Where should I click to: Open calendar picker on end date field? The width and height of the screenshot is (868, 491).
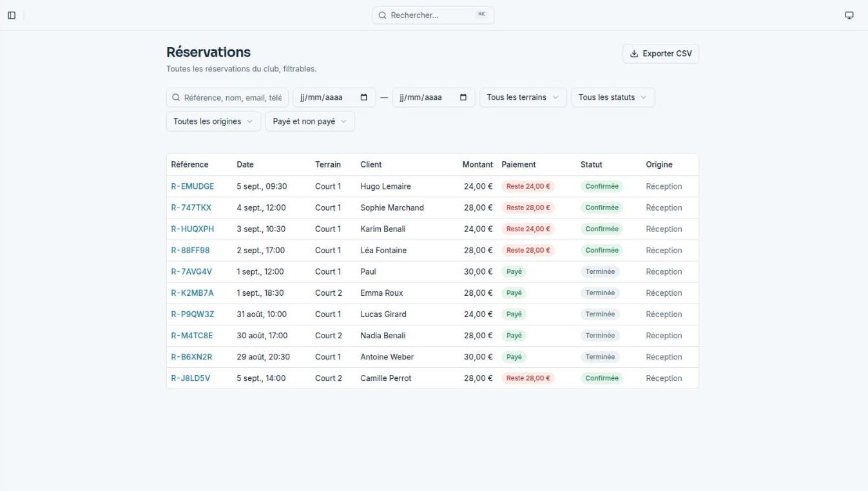[x=463, y=97]
